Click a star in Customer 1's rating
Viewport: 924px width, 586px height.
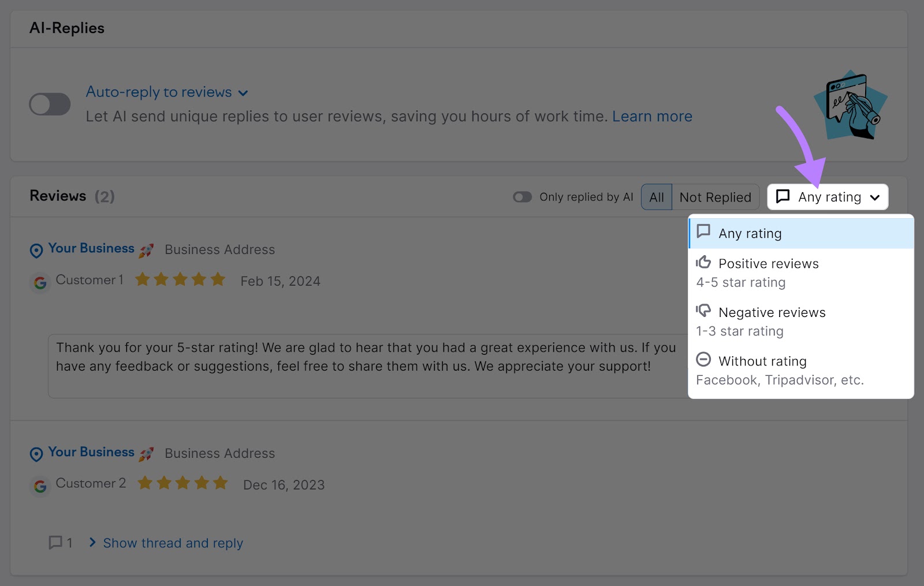pos(180,279)
